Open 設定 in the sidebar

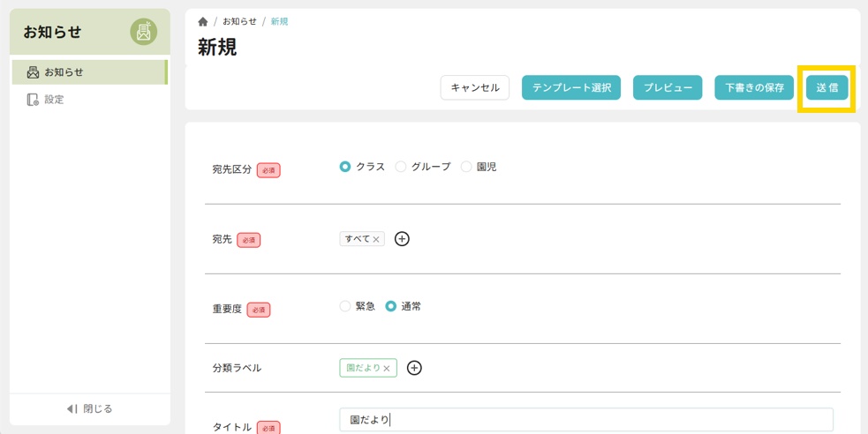tap(54, 100)
